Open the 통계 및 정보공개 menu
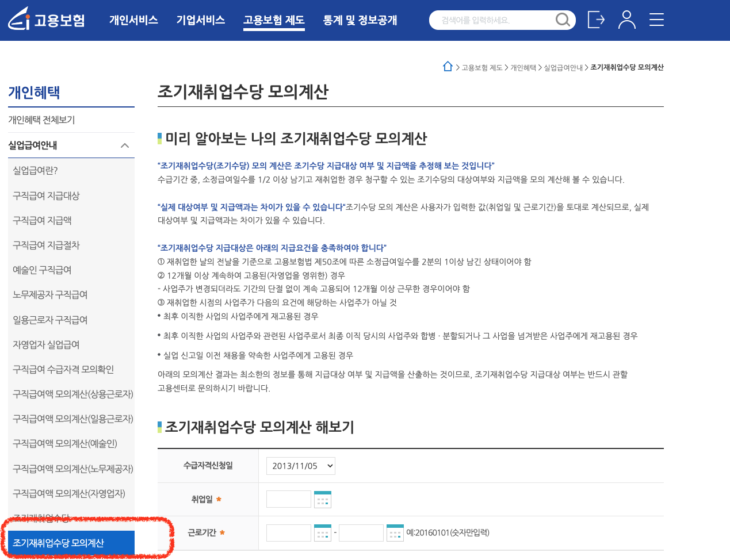The width and height of the screenshot is (730, 560). click(x=360, y=20)
